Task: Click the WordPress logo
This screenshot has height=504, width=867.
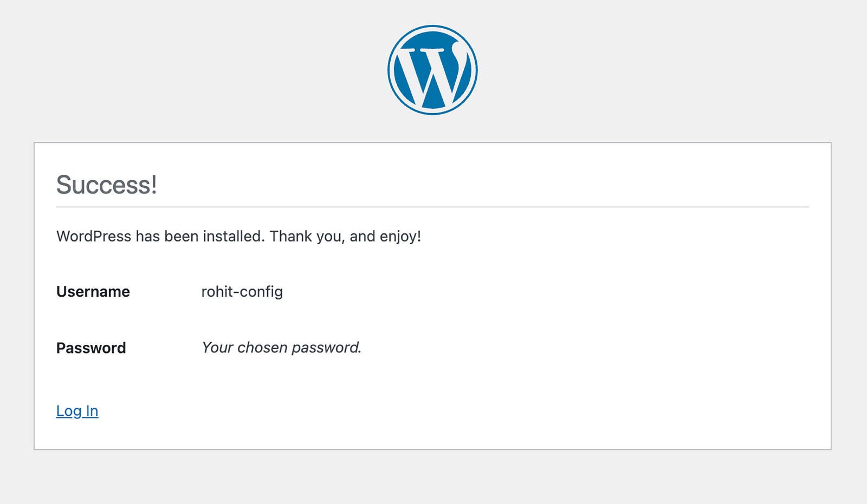Action: [432, 70]
